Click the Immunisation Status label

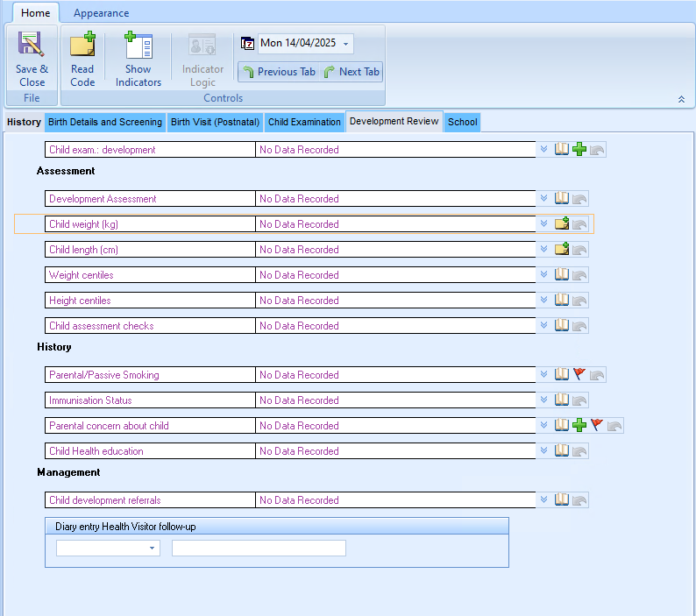(x=90, y=400)
